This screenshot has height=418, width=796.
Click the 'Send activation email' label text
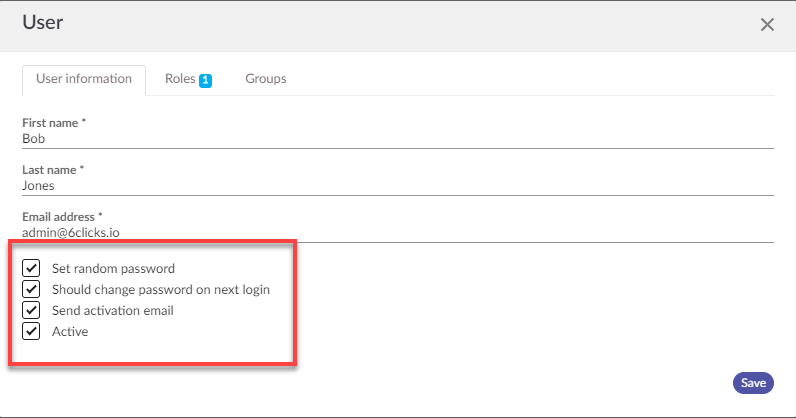click(x=112, y=310)
